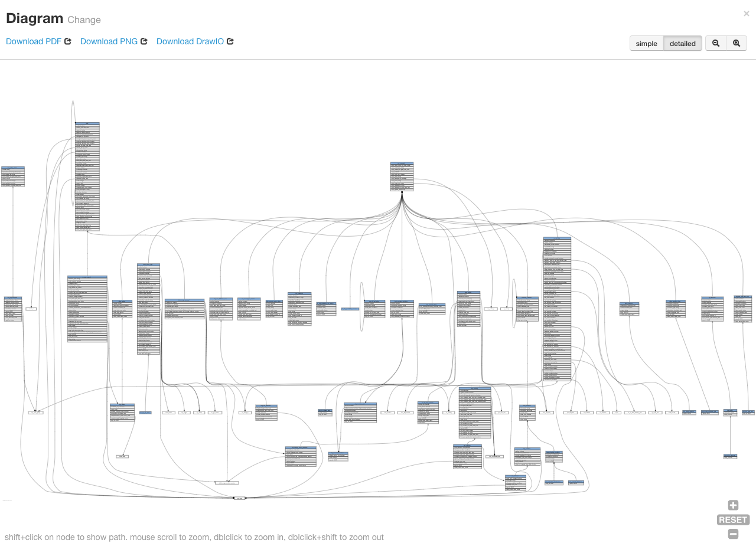This screenshot has height=543, width=756.
Task: Click the Download DrawIO link
Action: (x=190, y=41)
